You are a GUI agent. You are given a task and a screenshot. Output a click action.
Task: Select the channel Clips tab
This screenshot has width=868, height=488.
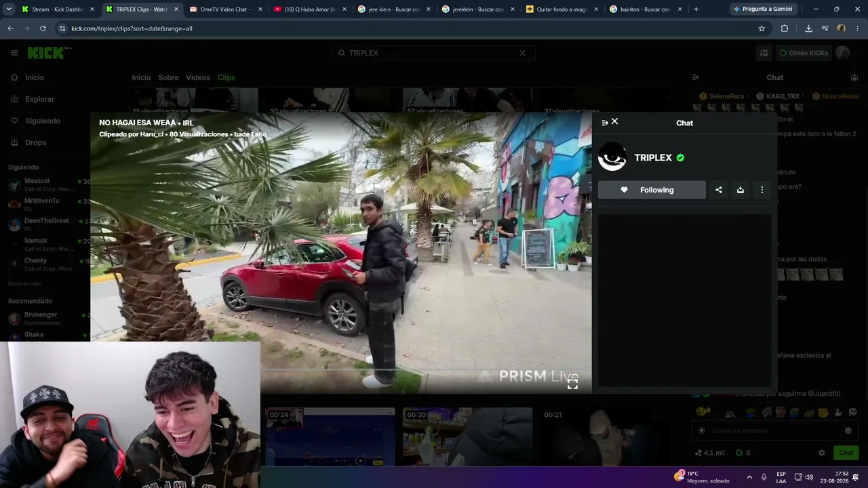pos(226,77)
